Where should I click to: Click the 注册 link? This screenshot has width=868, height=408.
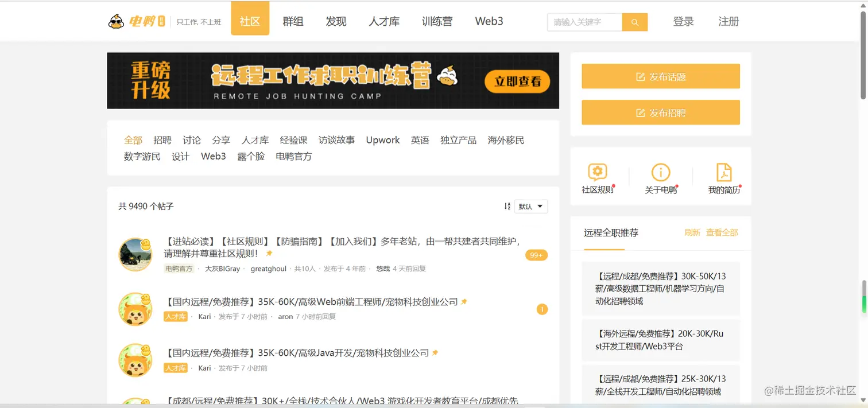coord(728,21)
